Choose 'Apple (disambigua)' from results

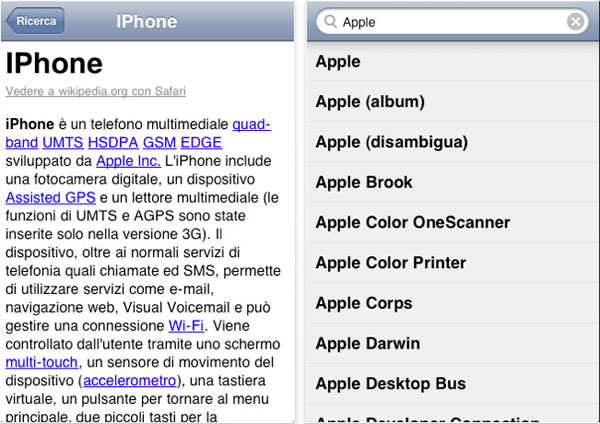point(453,142)
